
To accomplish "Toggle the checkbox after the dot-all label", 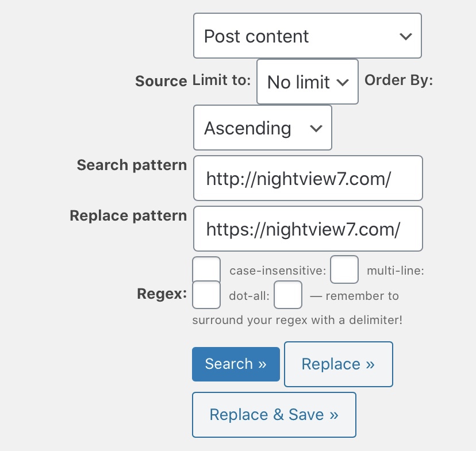I will point(288,295).
